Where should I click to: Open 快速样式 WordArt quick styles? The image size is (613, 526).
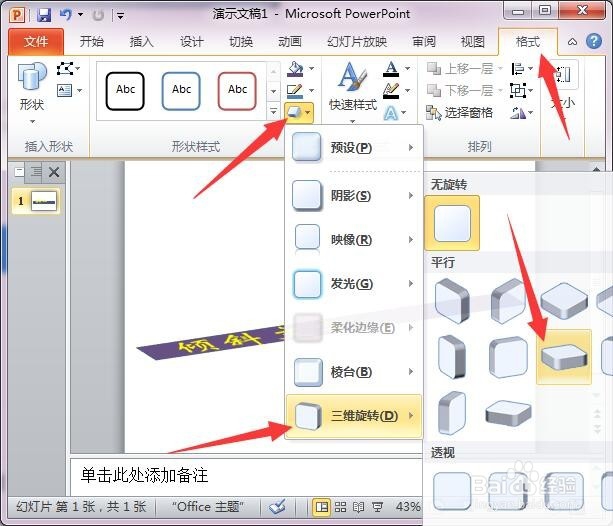353,92
